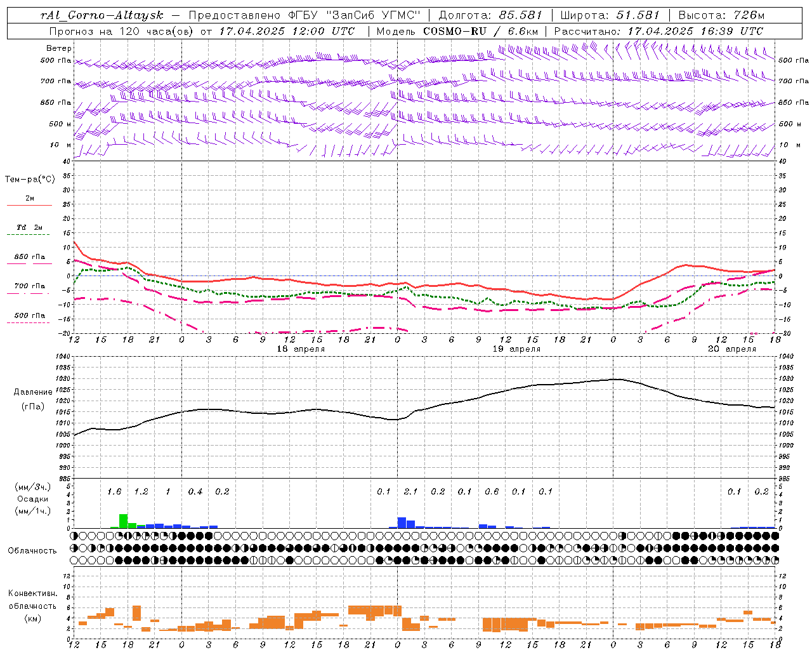Viewport: 812px width, 650px height.
Task: Click the Давление axis title
Action: click(x=33, y=392)
